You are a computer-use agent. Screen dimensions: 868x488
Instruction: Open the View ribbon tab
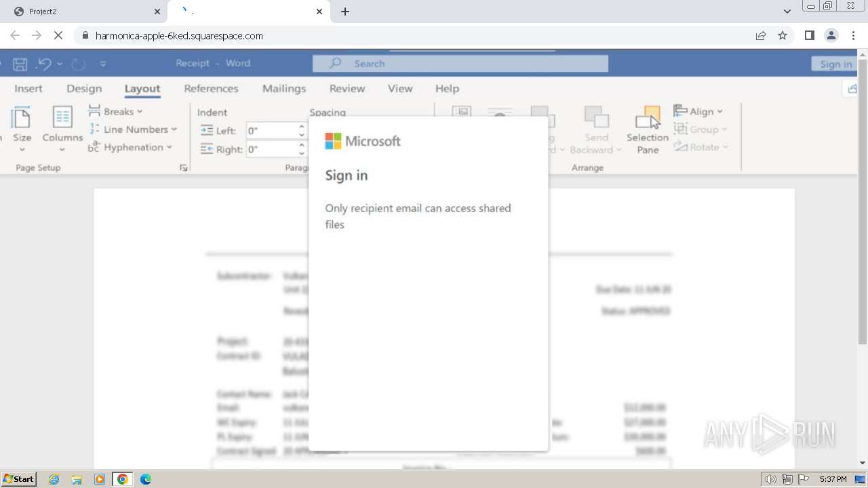click(x=400, y=89)
